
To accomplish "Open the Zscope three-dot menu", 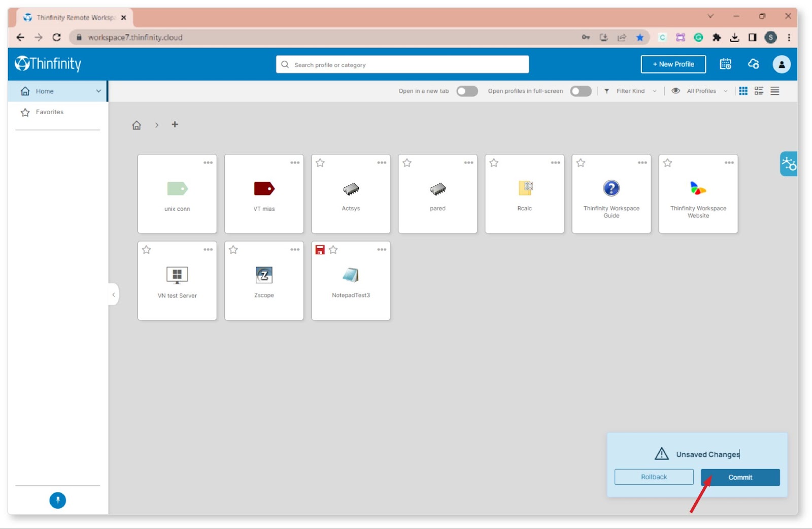I will pos(295,250).
